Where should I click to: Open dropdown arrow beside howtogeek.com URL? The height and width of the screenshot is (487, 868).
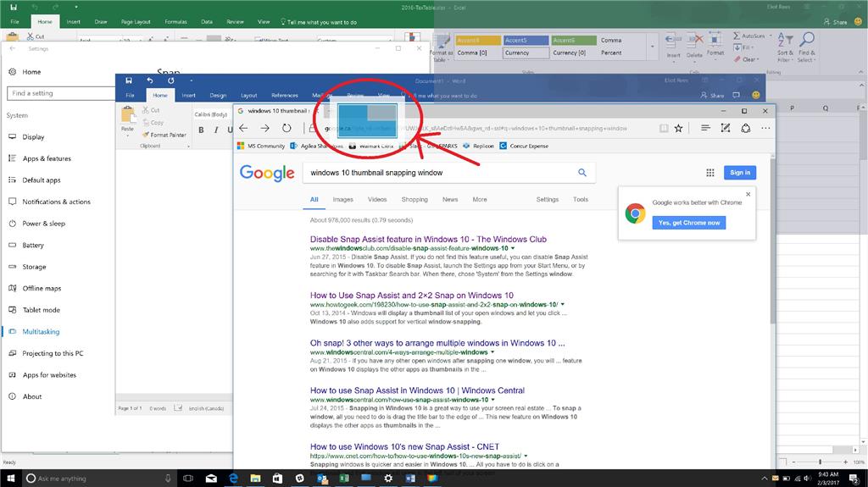(x=563, y=304)
